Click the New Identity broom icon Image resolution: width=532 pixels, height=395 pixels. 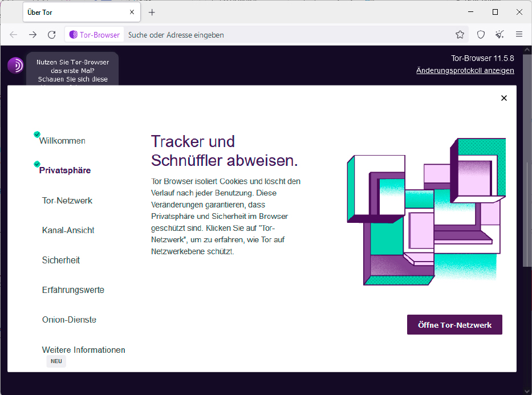pyautogui.click(x=499, y=35)
